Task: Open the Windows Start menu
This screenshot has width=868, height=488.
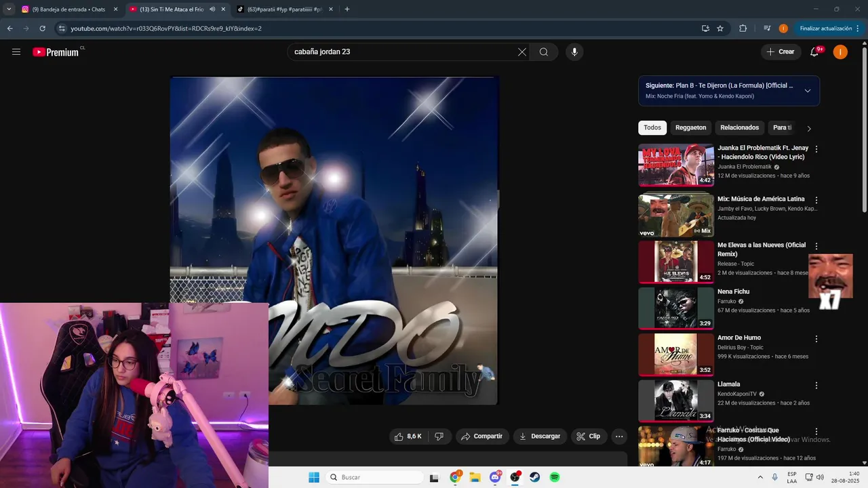Action: point(314,477)
